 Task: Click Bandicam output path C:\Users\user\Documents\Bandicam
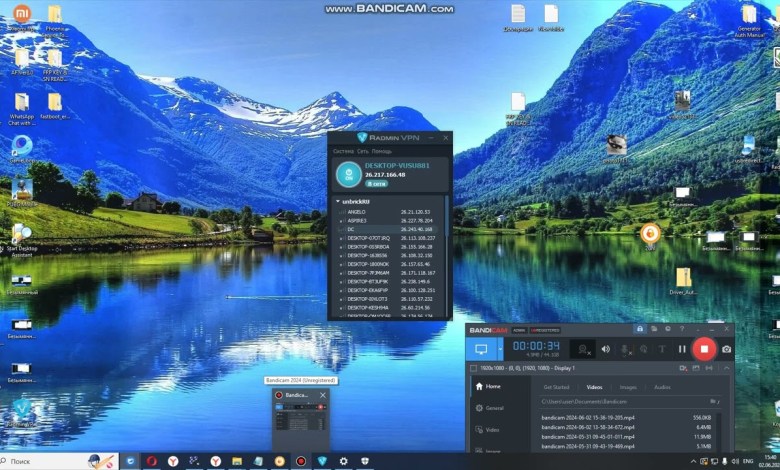[x=584, y=401]
